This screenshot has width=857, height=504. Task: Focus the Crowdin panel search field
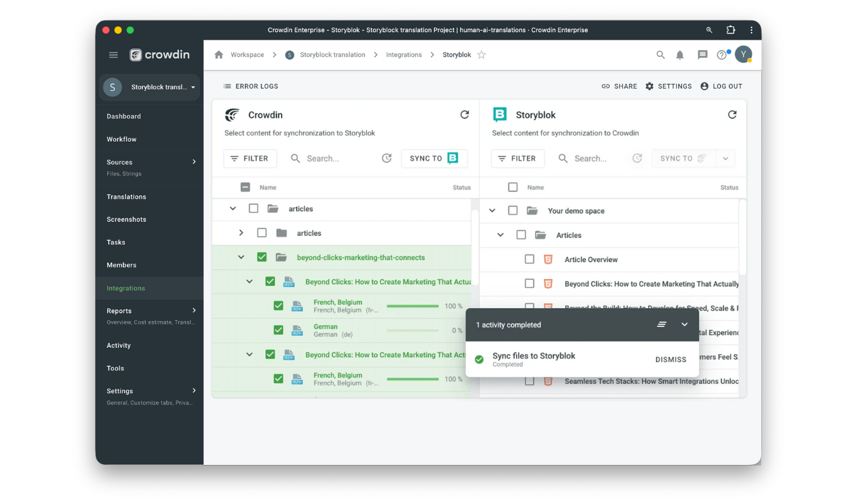click(333, 158)
